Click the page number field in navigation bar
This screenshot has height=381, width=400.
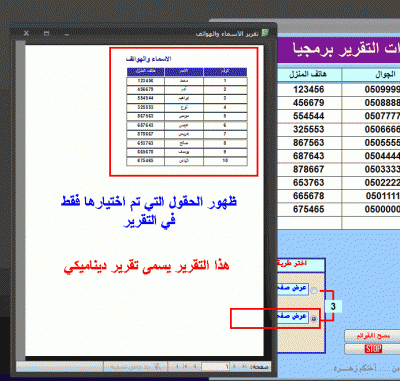215,367
